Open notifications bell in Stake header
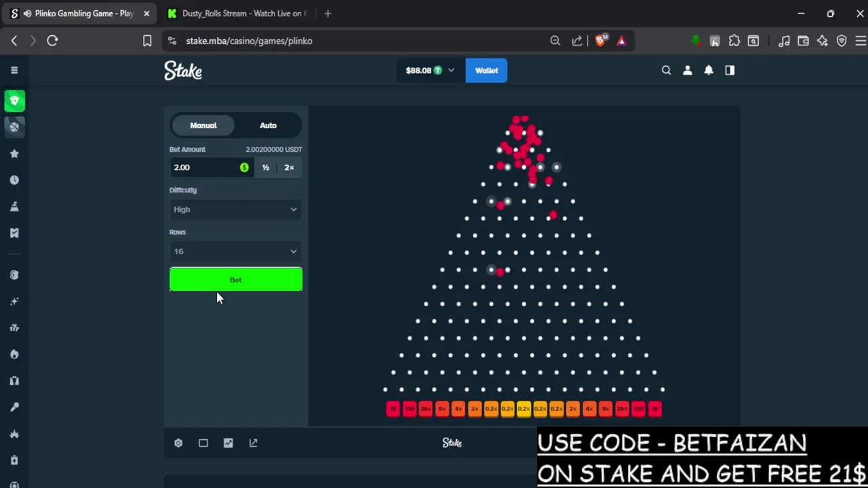 coord(709,70)
